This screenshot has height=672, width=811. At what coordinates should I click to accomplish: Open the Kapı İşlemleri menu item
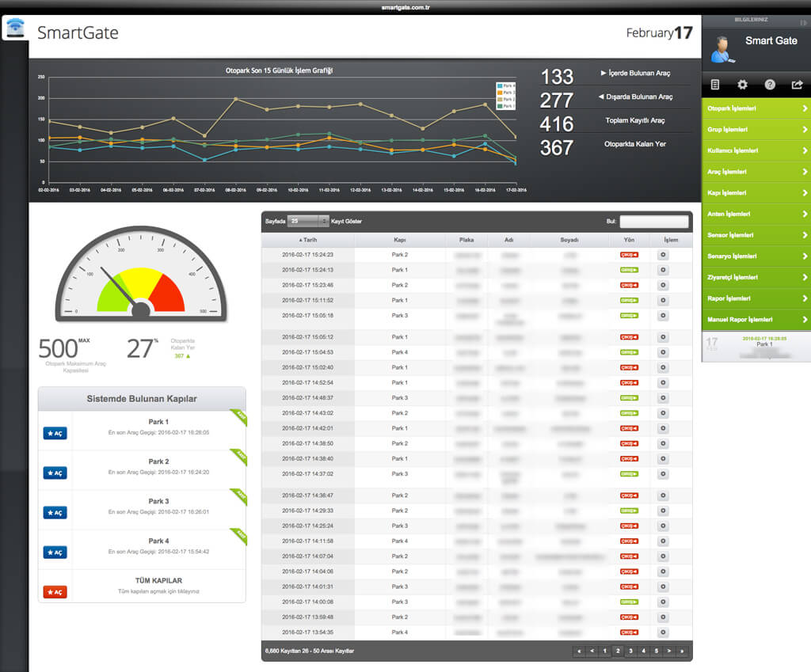756,193
